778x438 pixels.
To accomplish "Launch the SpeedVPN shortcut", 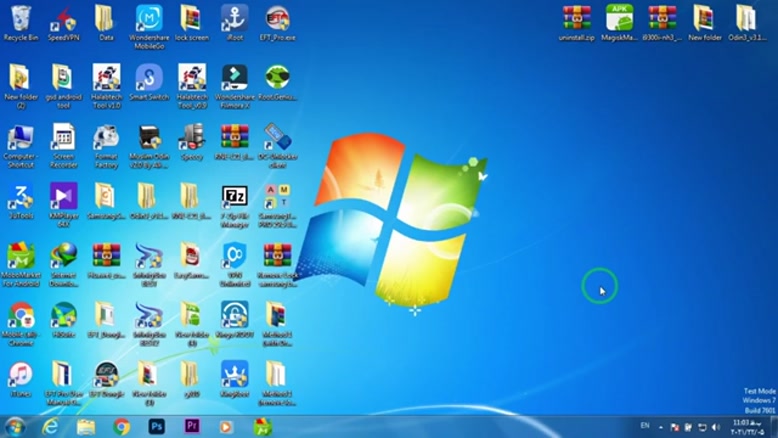I will pos(64,23).
